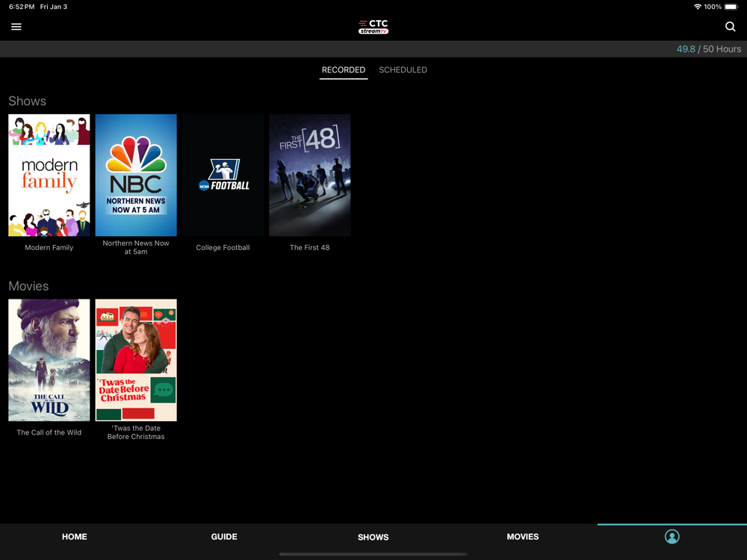Open The Call of the Wild poster
The width and height of the screenshot is (747, 560).
(49, 360)
